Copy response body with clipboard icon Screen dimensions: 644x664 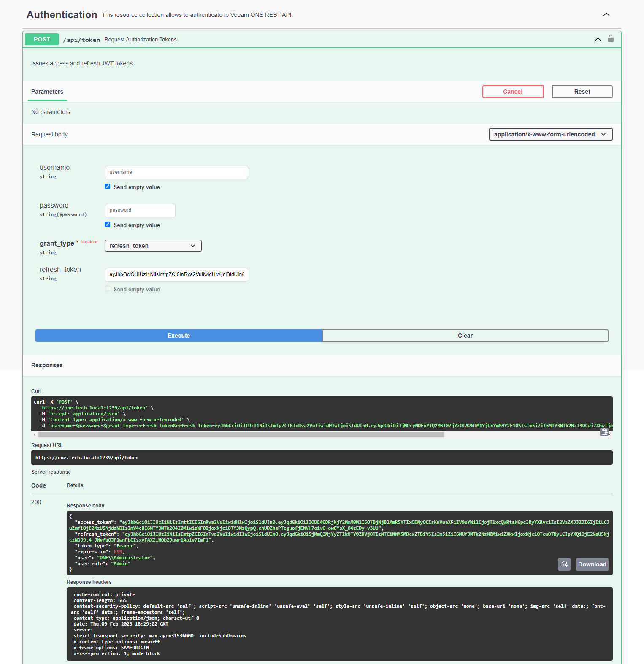(564, 564)
